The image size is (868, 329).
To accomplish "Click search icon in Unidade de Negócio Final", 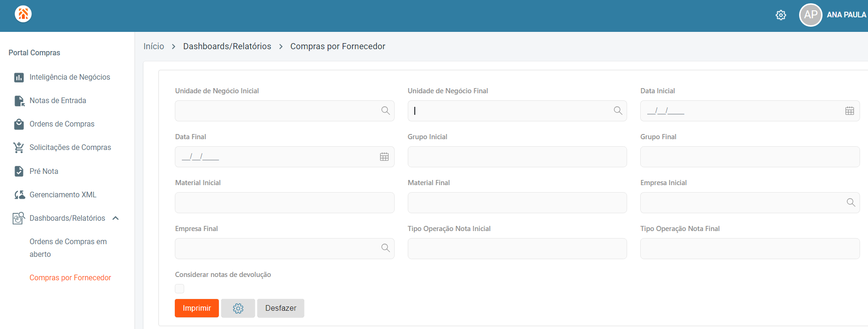I will coord(618,111).
